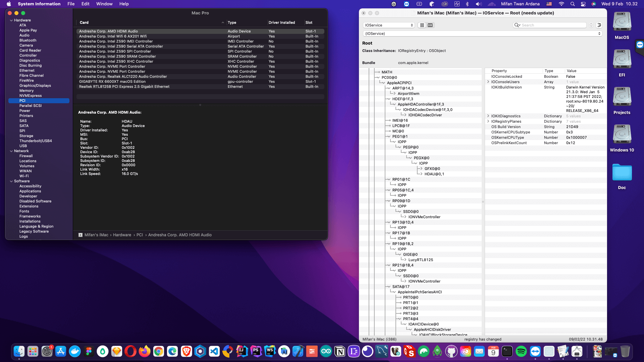Viewport: 644px width, 362px height.
Task: Select the GIGABYTE RX 6600XT macOS Edition row
Action: (200, 81)
